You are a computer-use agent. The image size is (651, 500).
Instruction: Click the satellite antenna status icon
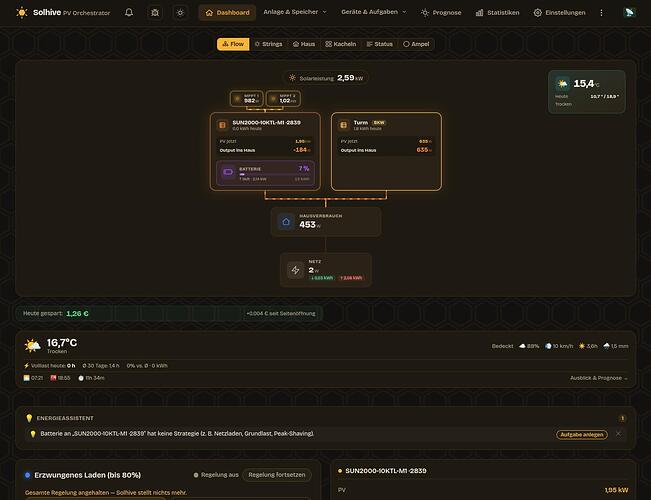click(629, 12)
